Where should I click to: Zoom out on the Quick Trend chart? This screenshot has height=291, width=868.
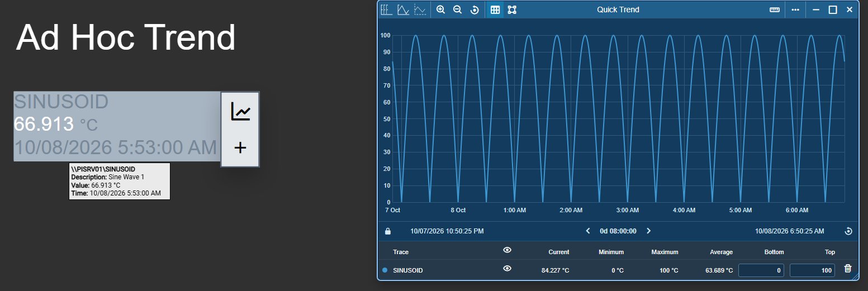pos(457,9)
